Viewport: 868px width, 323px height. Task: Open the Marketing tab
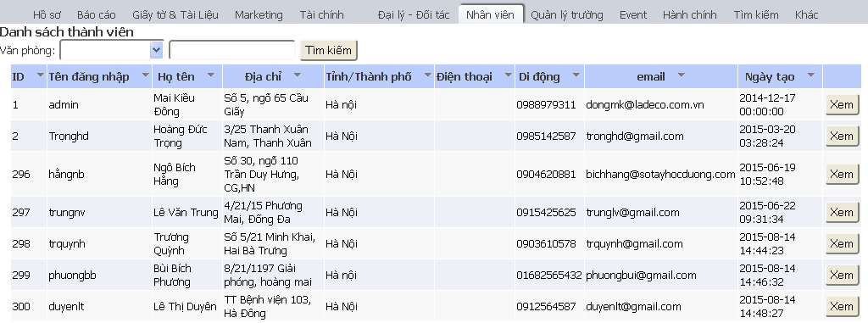[259, 15]
